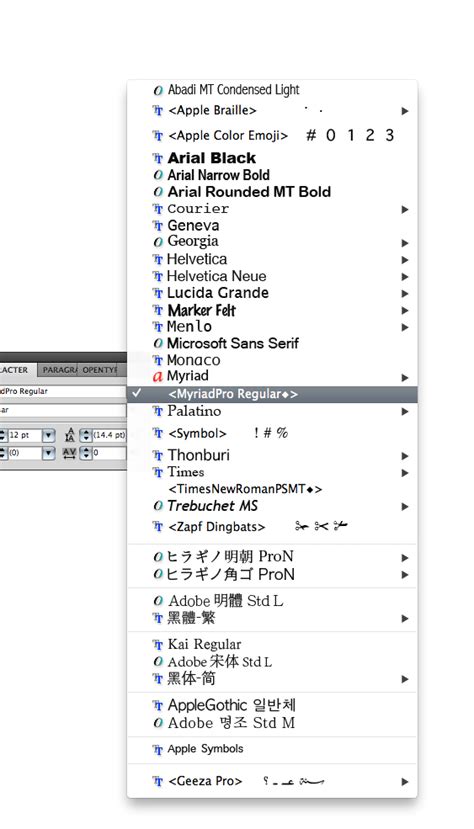
Task: Click the TrueType icon next to Geneva
Action: tap(157, 226)
